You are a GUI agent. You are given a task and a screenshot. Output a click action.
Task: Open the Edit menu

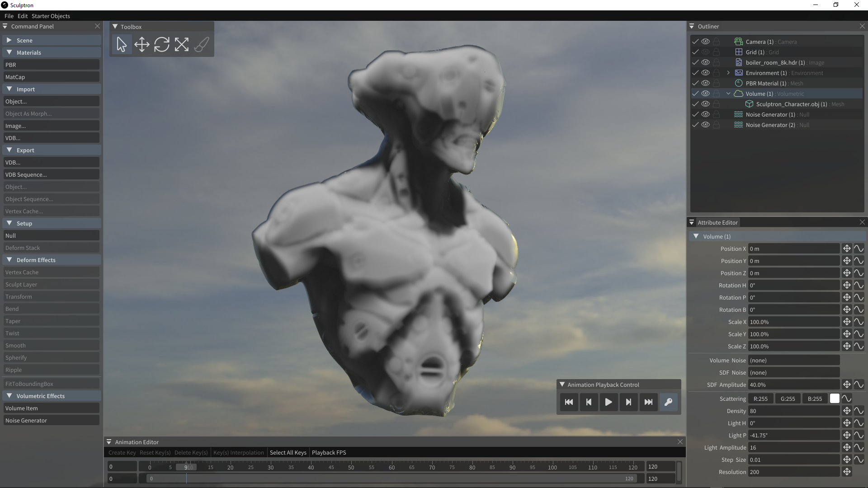tap(23, 16)
